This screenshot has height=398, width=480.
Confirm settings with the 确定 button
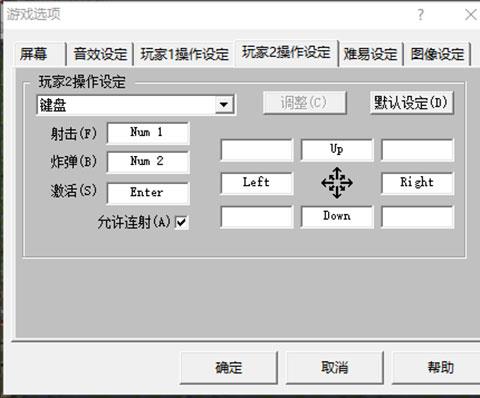229,367
